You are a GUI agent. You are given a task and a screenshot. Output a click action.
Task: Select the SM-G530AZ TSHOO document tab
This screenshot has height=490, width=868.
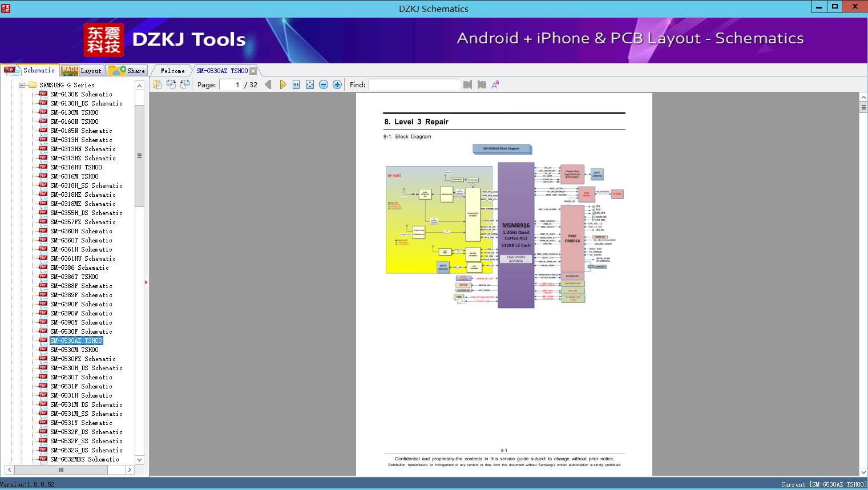click(222, 71)
